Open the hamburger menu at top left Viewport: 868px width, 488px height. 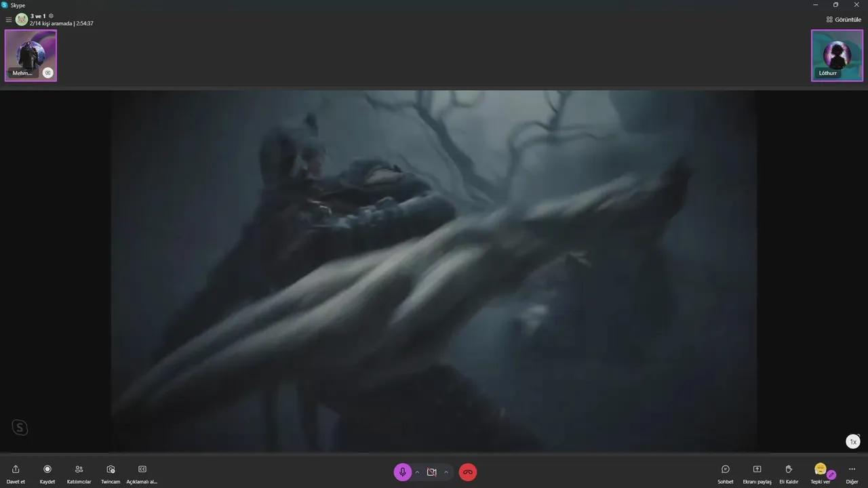tap(9, 20)
